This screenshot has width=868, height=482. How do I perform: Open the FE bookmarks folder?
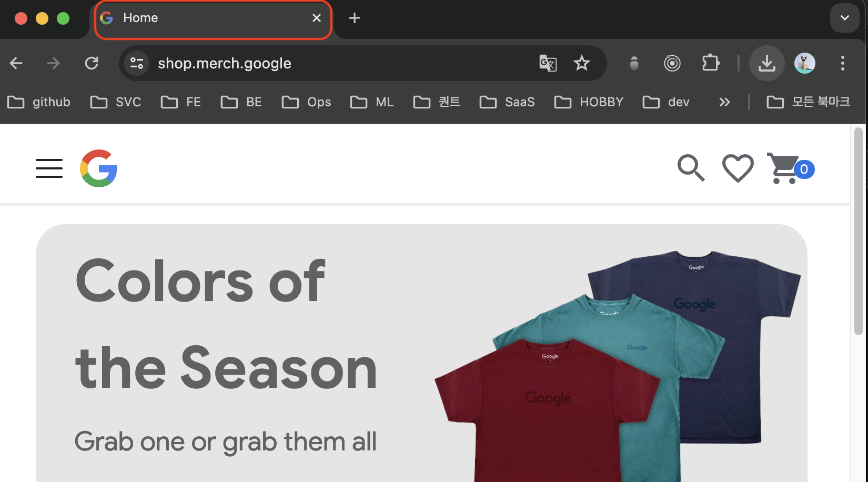(x=181, y=102)
